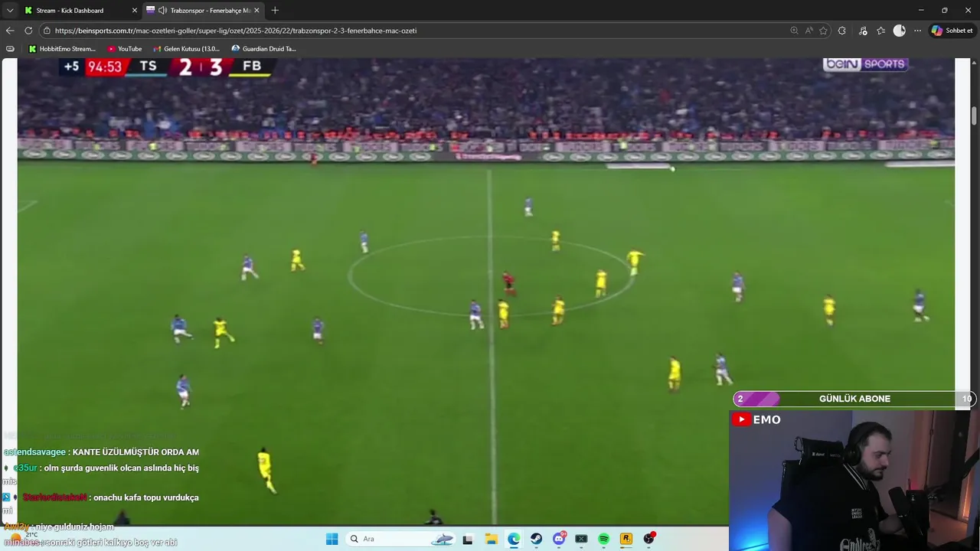Click the beIN SPORTS logo on the video

click(x=865, y=64)
